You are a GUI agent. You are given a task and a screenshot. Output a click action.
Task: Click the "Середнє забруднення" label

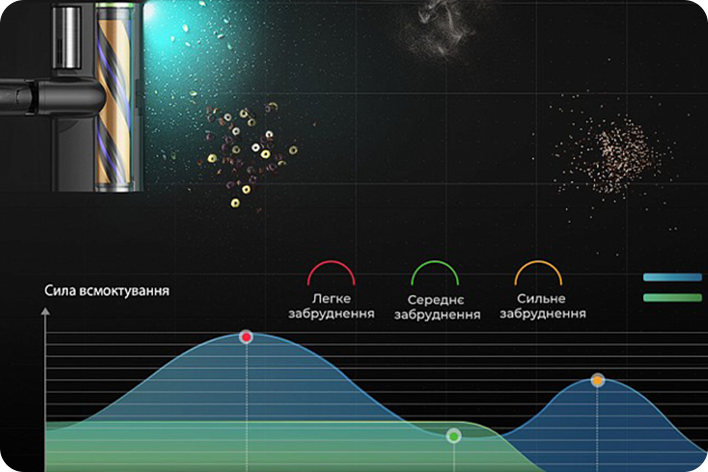point(435,308)
